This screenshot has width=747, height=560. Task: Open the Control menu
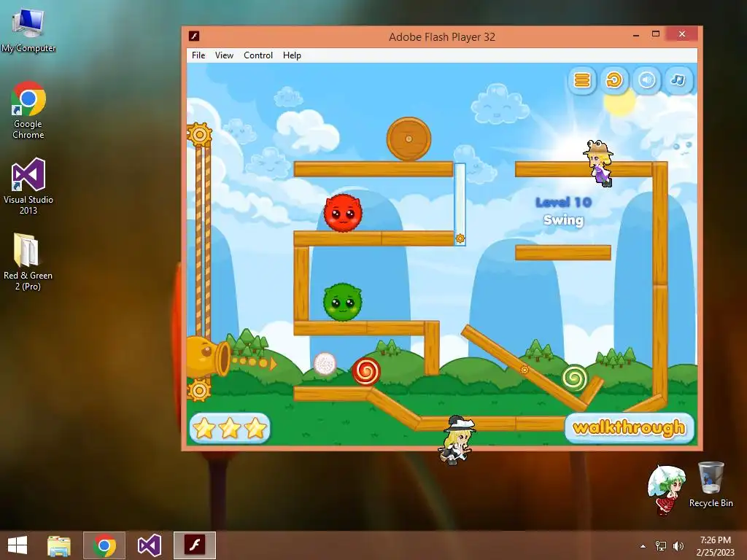click(x=258, y=55)
